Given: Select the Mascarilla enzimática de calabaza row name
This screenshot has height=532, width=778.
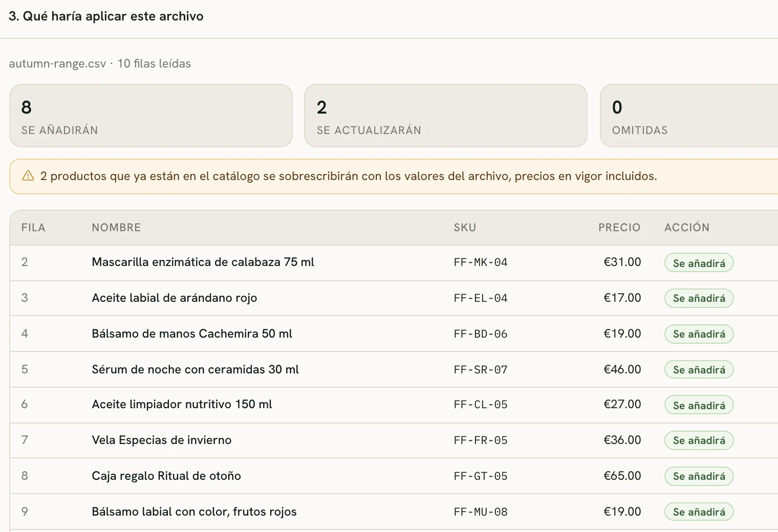Looking at the screenshot, I should click(203, 262).
